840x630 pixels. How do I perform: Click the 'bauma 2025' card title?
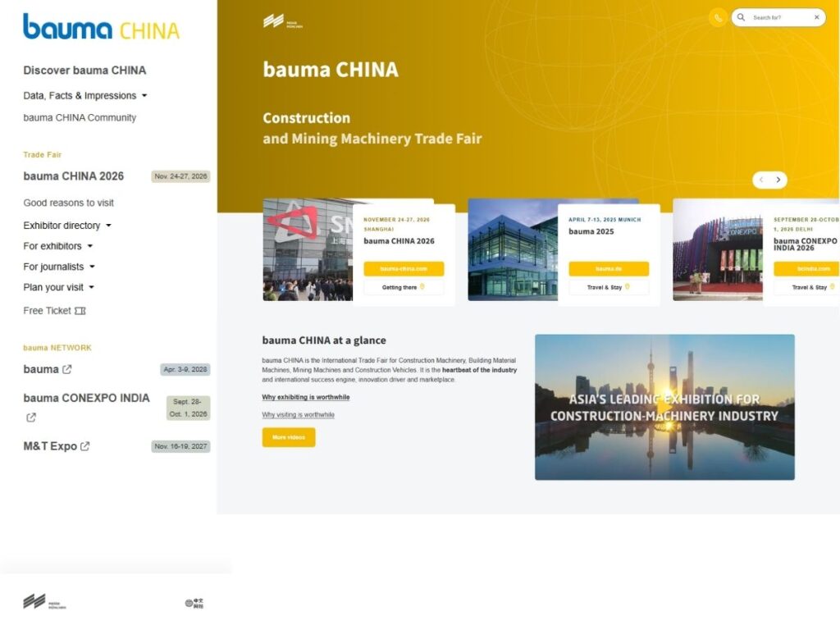point(591,231)
